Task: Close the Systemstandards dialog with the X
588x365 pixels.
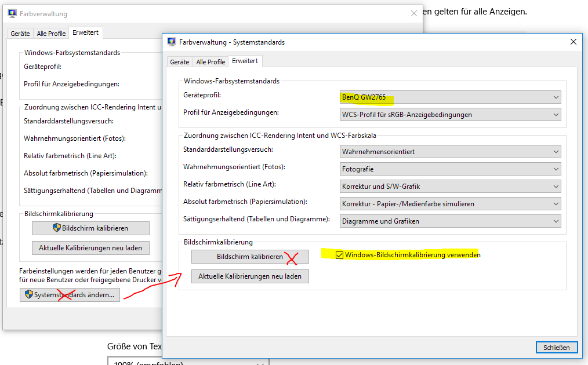Action: pos(573,42)
